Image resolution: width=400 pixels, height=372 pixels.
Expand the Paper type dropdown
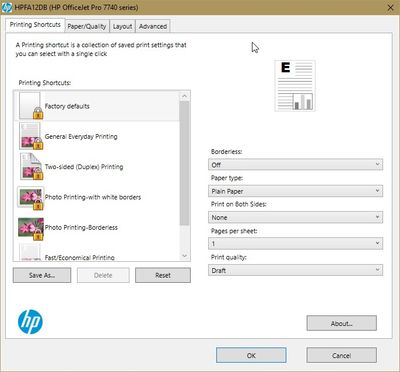295,191
